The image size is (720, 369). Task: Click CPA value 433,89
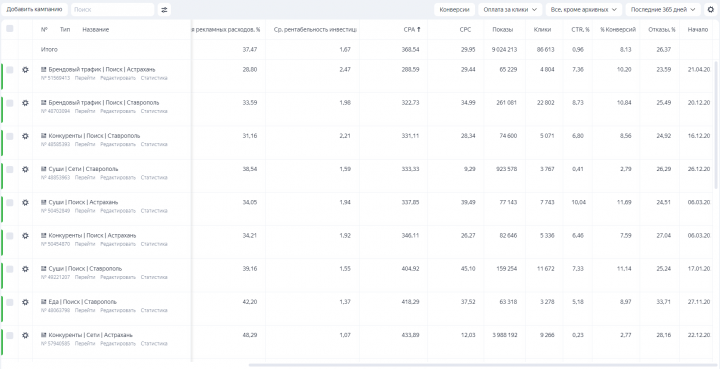point(411,335)
